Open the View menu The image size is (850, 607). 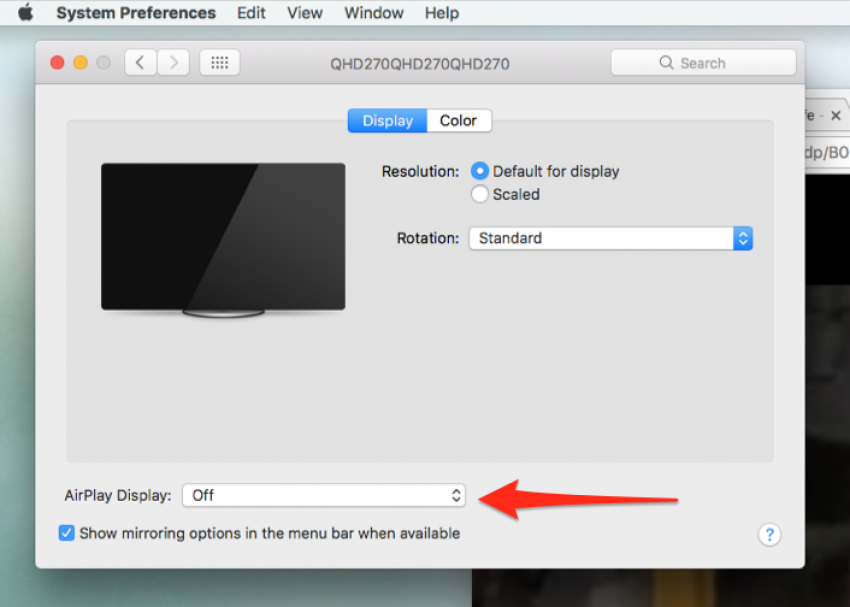304,12
